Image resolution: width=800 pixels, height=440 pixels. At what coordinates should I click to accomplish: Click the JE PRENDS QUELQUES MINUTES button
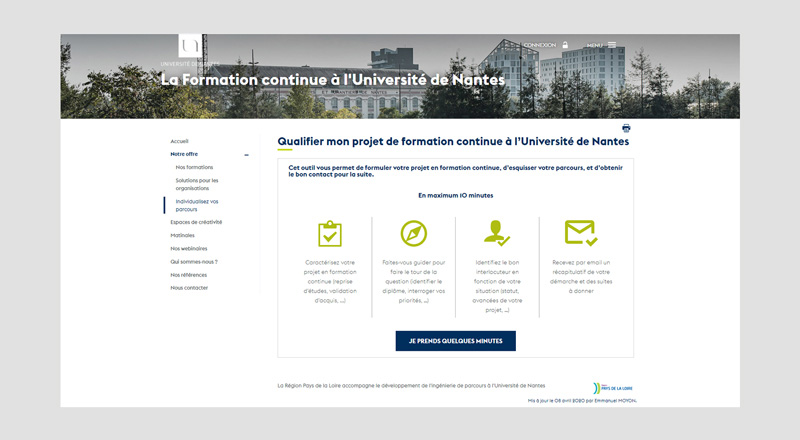pyautogui.click(x=456, y=341)
